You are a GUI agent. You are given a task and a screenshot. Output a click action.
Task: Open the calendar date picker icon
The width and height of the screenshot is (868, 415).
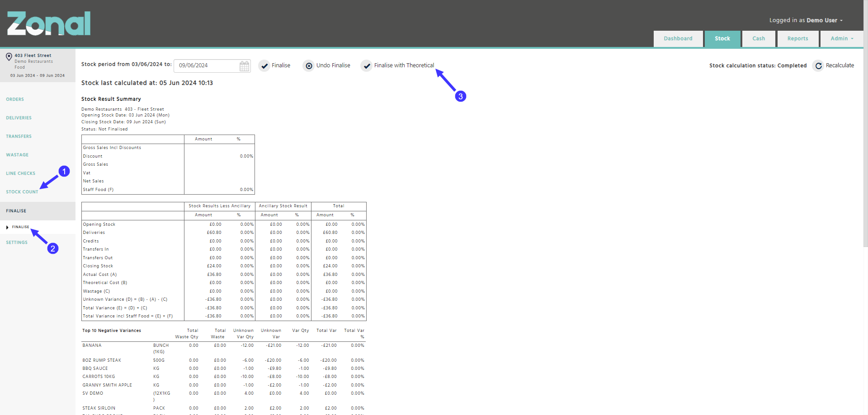click(x=244, y=66)
